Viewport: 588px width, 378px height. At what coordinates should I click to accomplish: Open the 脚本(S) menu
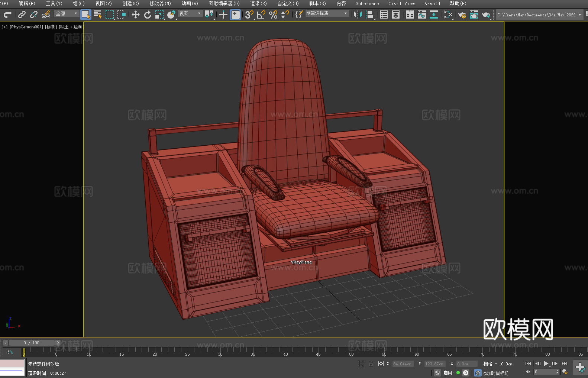click(x=317, y=3)
